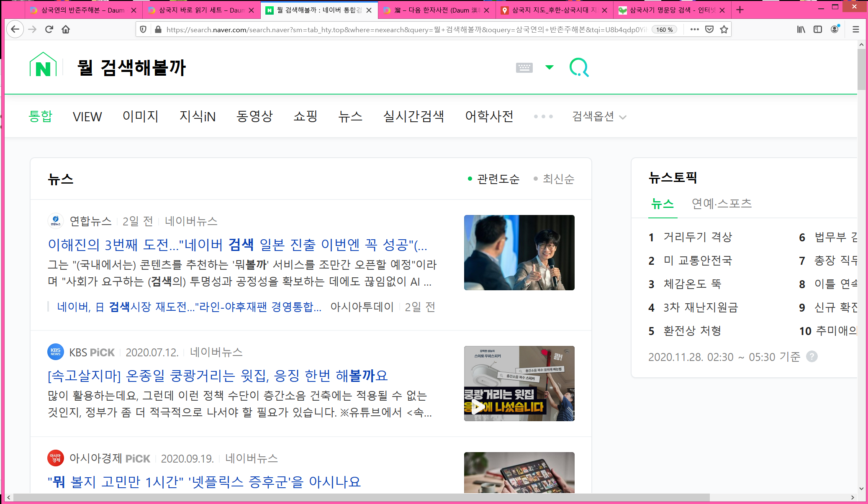This screenshot has height=504, width=868.
Task: Sort news by 관련도순
Action: [x=498, y=179]
